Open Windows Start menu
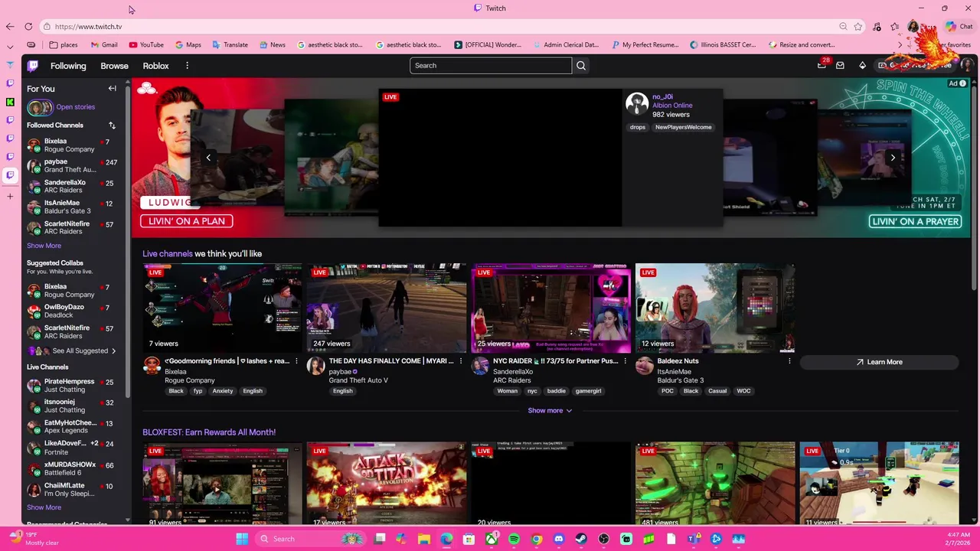The height and width of the screenshot is (551, 980). [242, 539]
